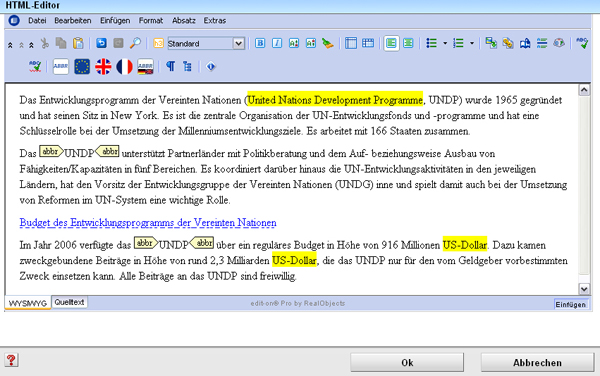Click the insert table icon with column layout
This screenshot has height=376, width=600.
351,43
